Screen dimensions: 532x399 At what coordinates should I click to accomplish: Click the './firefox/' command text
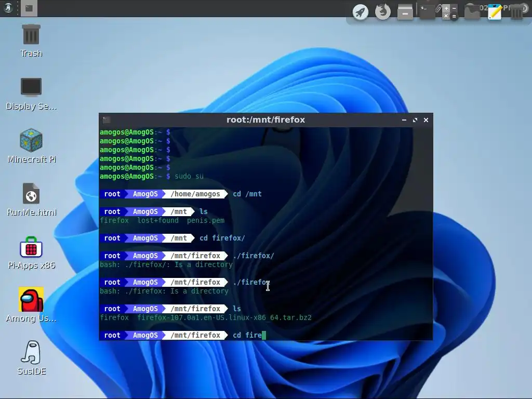(254, 256)
